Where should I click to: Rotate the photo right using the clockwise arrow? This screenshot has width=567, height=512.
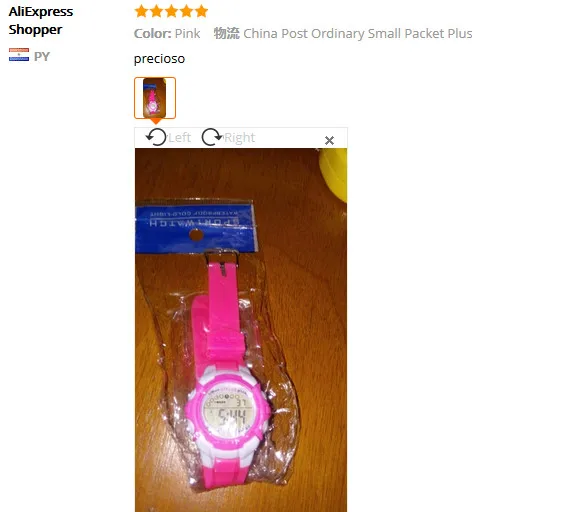click(212, 137)
